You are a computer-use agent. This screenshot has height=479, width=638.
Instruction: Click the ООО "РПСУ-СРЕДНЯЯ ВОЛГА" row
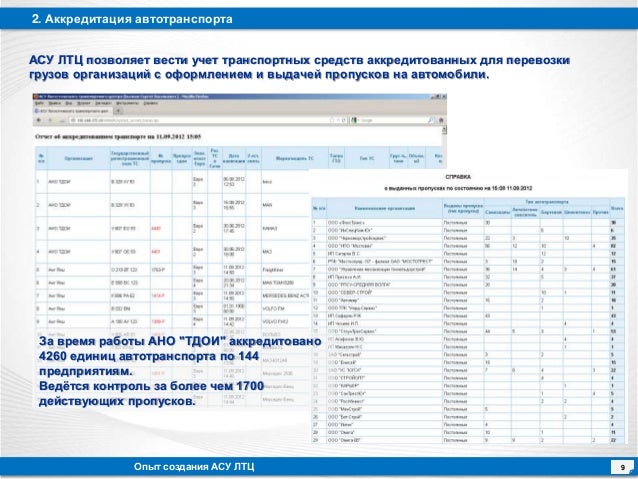[x=468, y=285]
